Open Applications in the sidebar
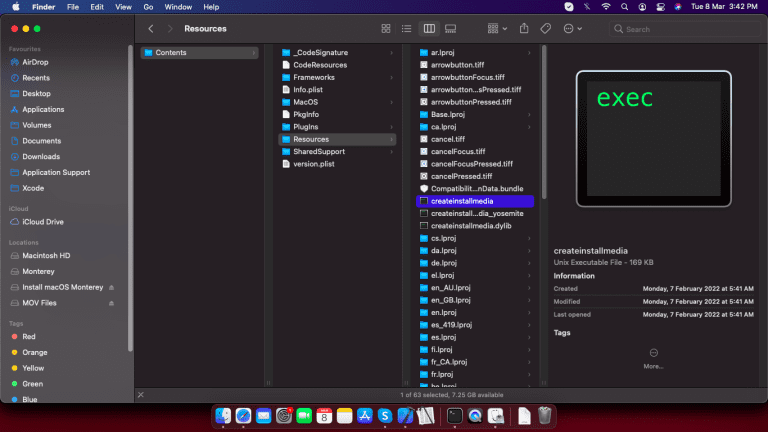The height and width of the screenshot is (432, 768). pos(43,109)
